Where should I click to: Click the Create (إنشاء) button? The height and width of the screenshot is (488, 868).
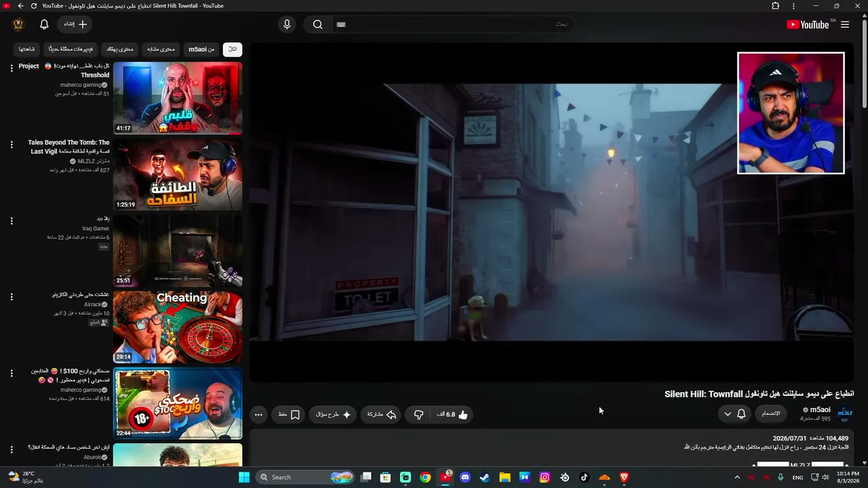[x=75, y=24]
